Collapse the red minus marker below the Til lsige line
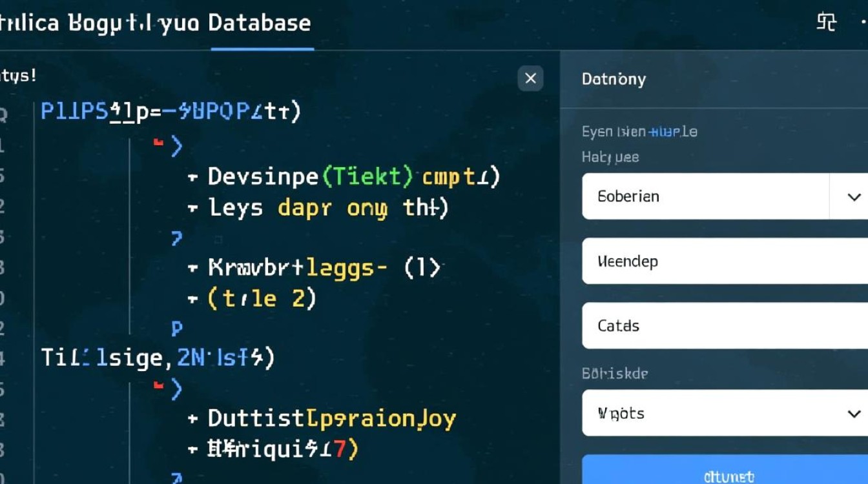Screen dimensions: 868x484 pos(158,386)
